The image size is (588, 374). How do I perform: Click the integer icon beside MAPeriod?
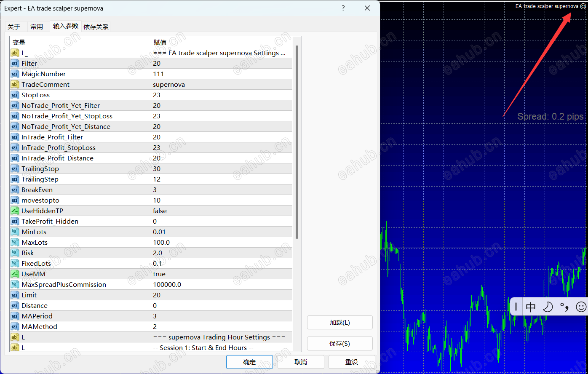pos(15,316)
